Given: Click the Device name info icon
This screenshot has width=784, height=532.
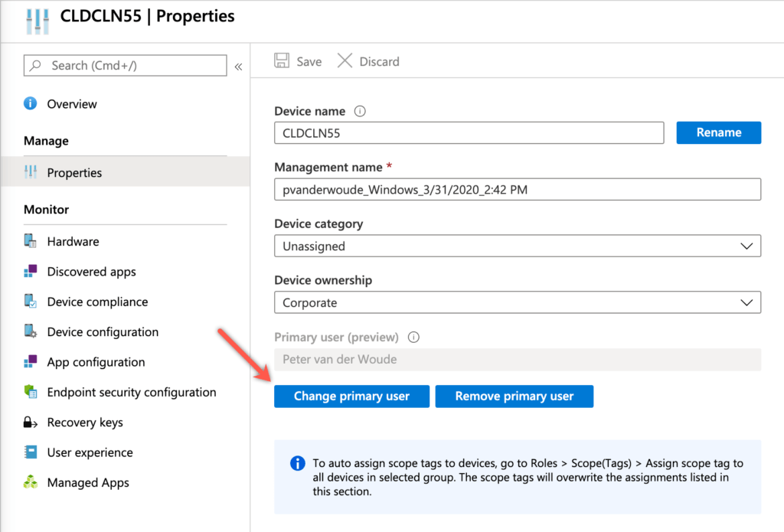Looking at the screenshot, I should coord(361,111).
